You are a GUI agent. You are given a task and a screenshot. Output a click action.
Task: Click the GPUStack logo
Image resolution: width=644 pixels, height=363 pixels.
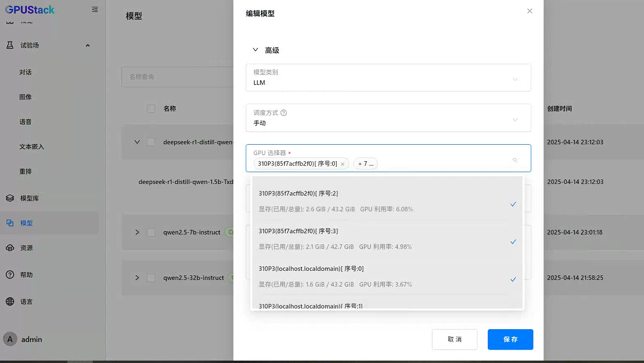[x=30, y=9]
